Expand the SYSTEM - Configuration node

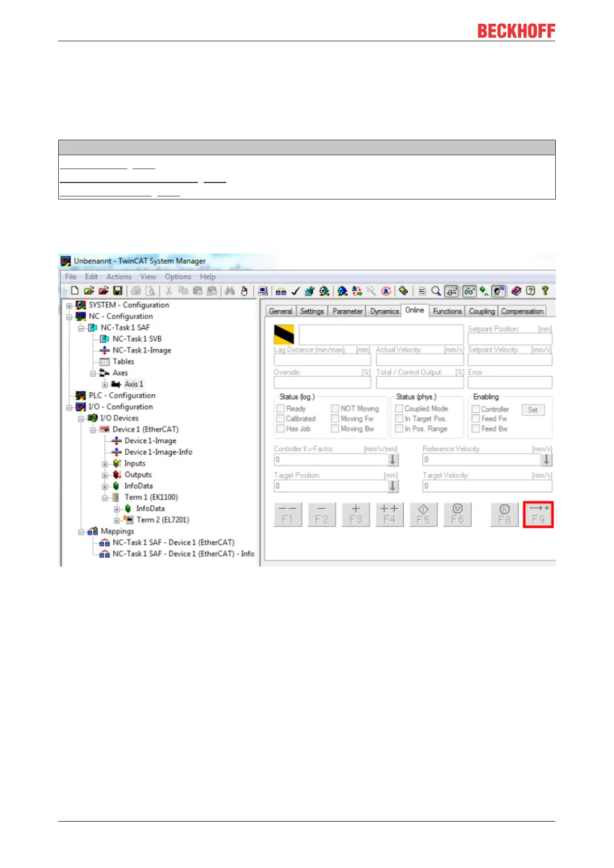click(x=69, y=305)
